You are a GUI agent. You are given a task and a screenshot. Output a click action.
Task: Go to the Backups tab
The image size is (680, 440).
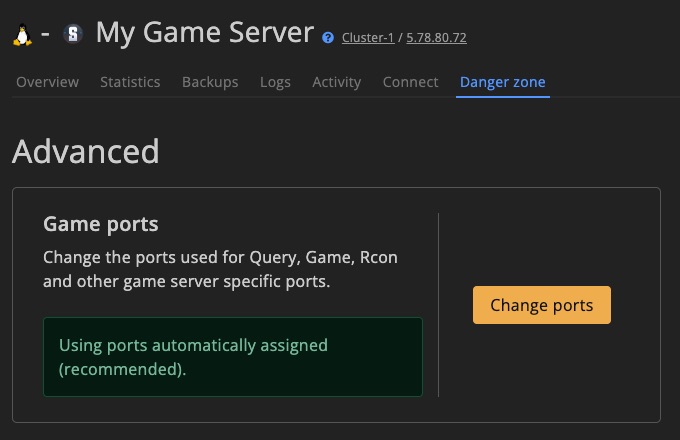coord(210,82)
